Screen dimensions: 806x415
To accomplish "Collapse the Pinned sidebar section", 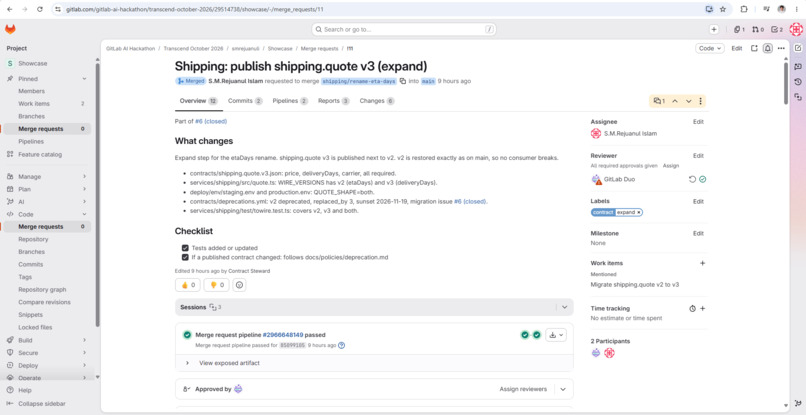I will [84, 79].
